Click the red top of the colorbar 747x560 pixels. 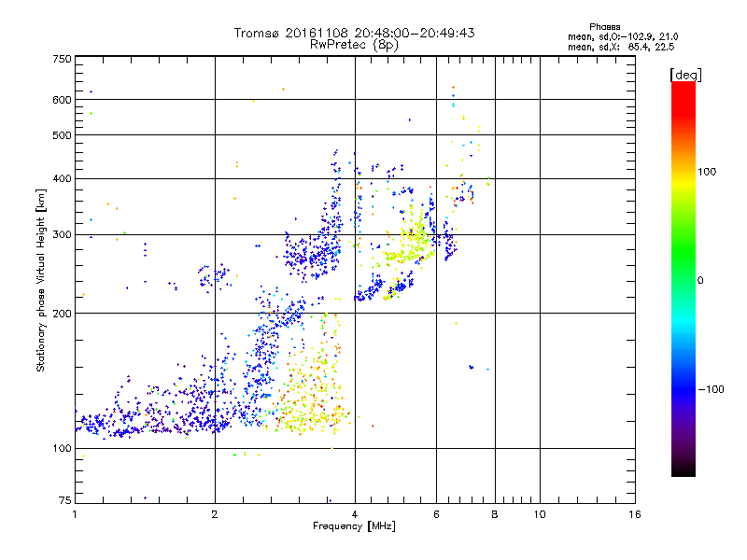click(x=683, y=89)
